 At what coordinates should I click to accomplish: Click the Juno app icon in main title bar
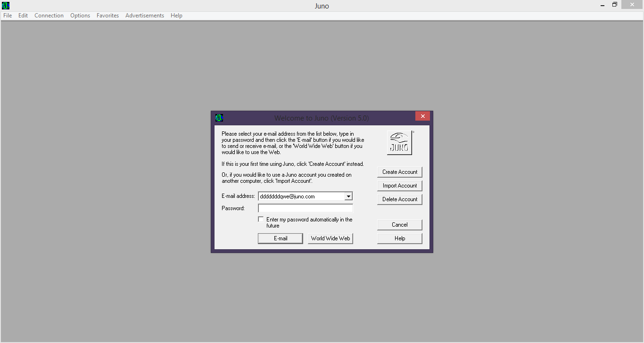tap(6, 6)
